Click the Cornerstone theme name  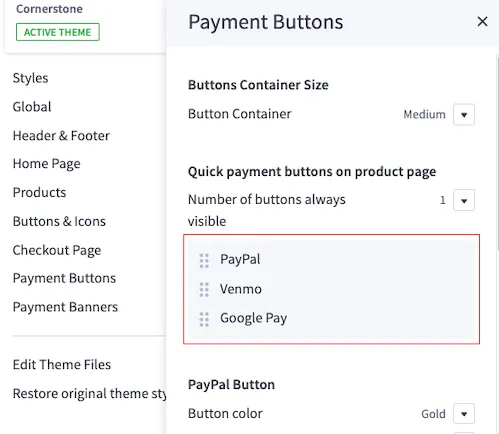click(49, 9)
